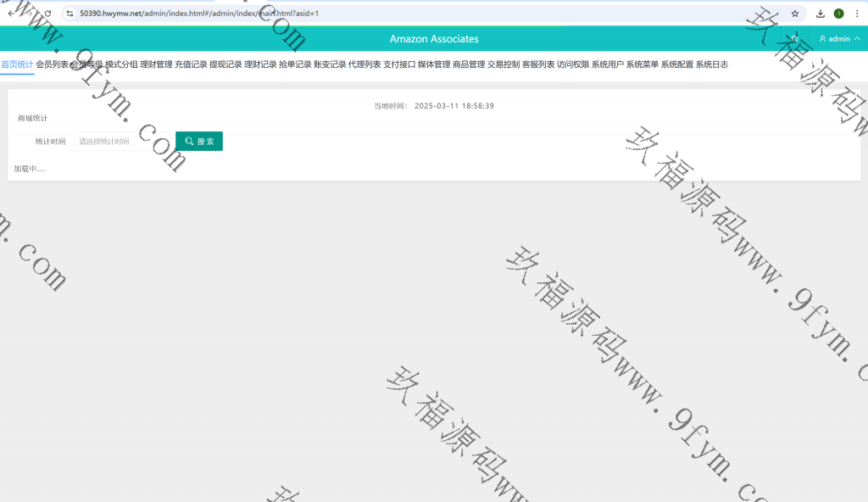Open the browser downloads icon
This screenshot has height=502, width=868.
click(x=821, y=14)
